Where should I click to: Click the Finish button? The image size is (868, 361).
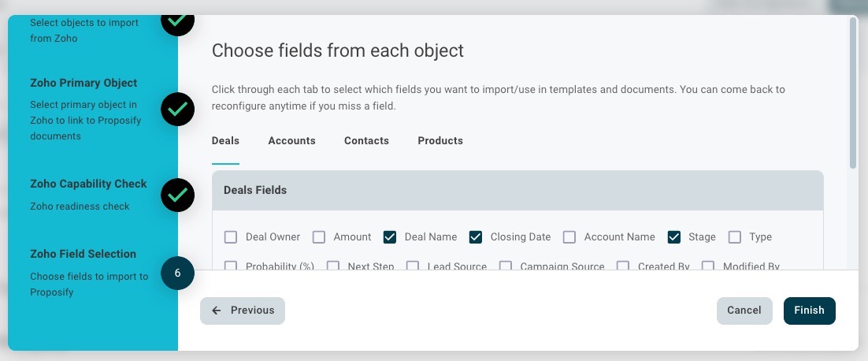click(x=810, y=311)
